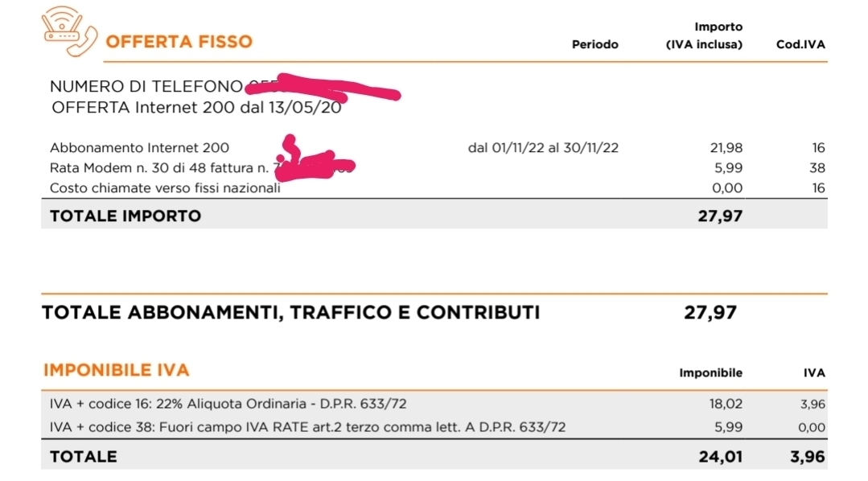Click the TOTALE IMPORTO value 27,97

(720, 216)
